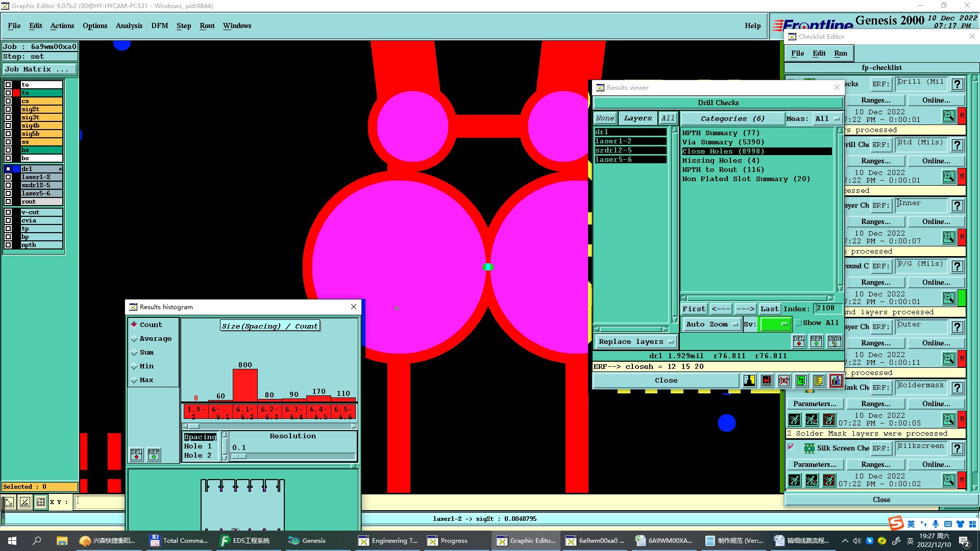Open the Auto Zoom dropdown
The image size is (980, 551).
[712, 324]
